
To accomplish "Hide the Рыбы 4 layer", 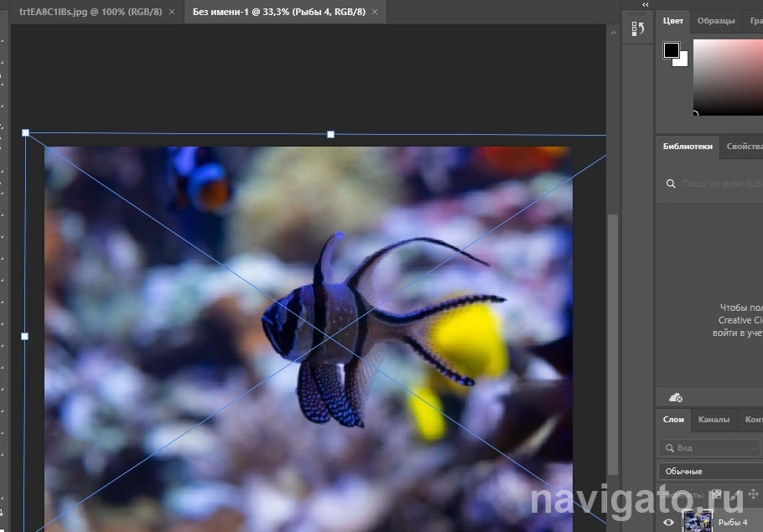I will coord(668,523).
